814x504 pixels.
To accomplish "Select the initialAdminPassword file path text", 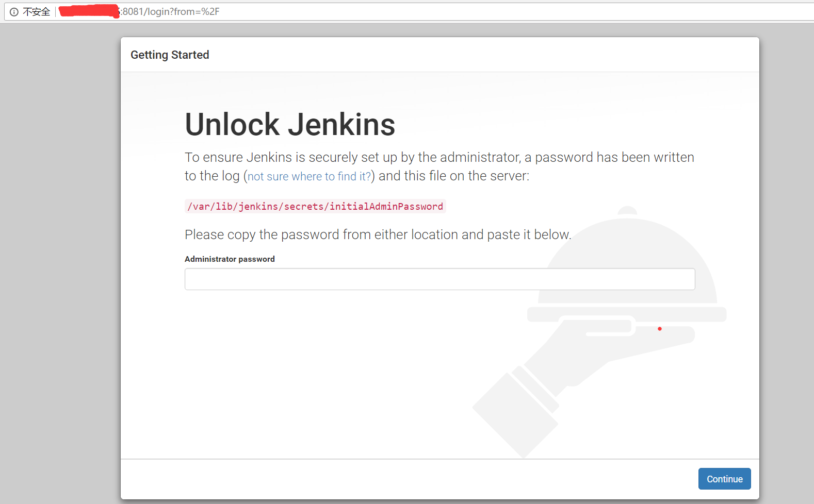I will pyautogui.click(x=315, y=206).
